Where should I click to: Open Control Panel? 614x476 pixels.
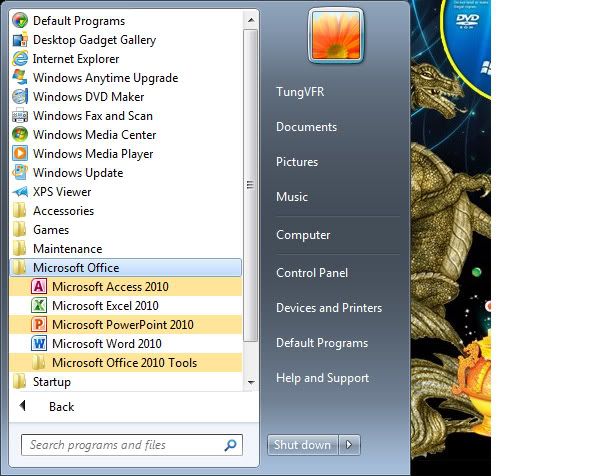pyautogui.click(x=312, y=273)
